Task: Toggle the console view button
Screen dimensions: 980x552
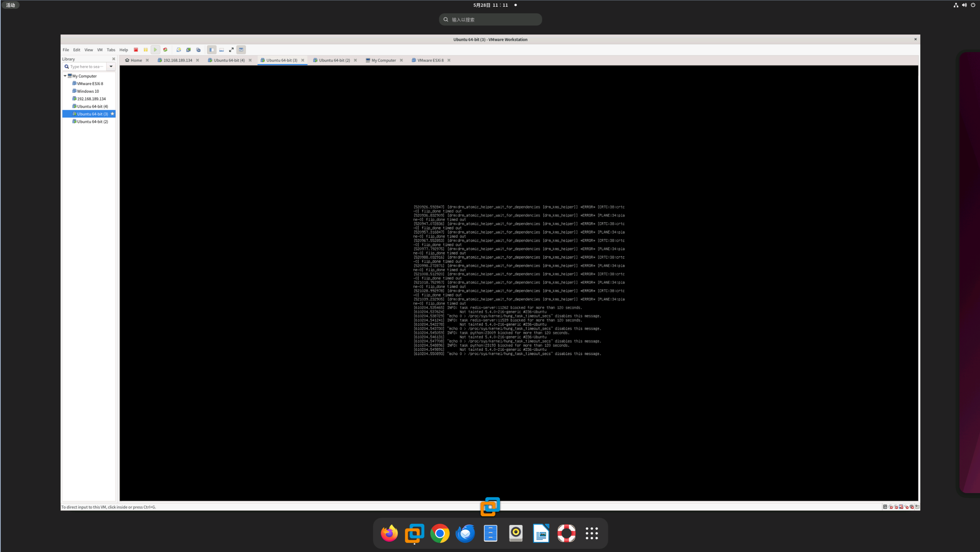Action: 241,50
